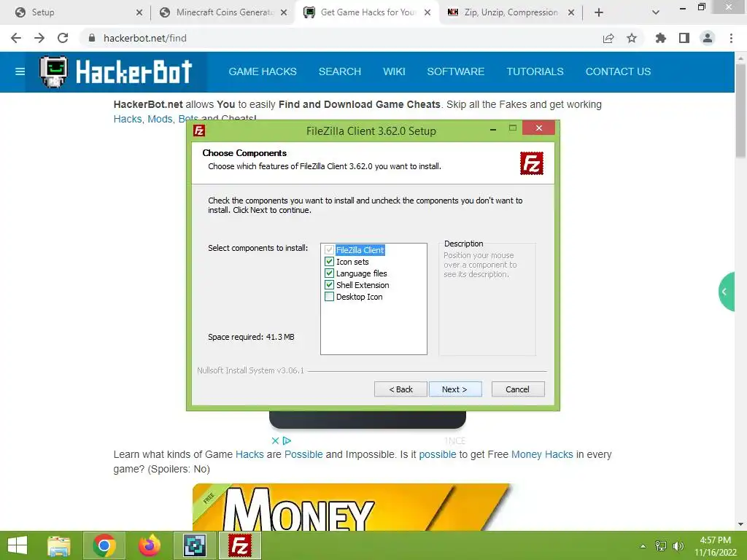Open TUTORIALS nav item
This screenshot has height=560, width=747.
click(x=535, y=72)
